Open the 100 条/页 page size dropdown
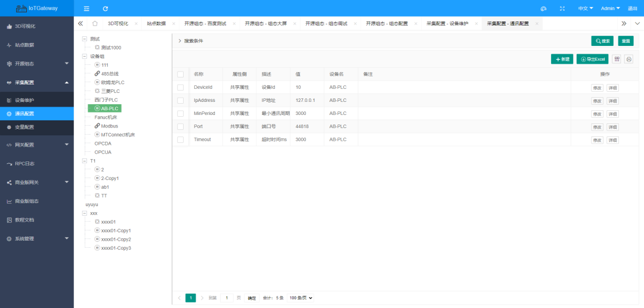The image size is (644, 308). [301, 298]
